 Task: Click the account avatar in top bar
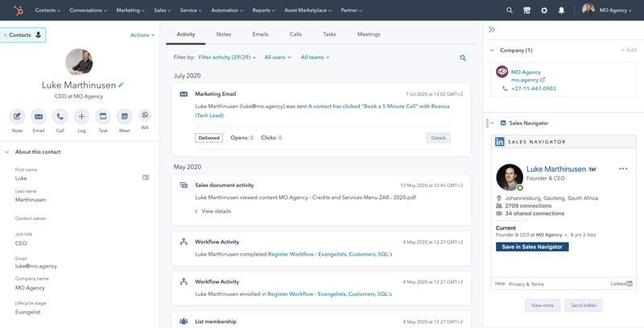[x=588, y=10]
